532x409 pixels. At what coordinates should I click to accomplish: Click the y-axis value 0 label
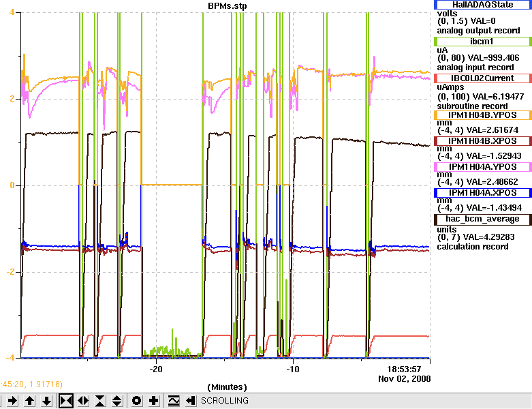point(12,185)
